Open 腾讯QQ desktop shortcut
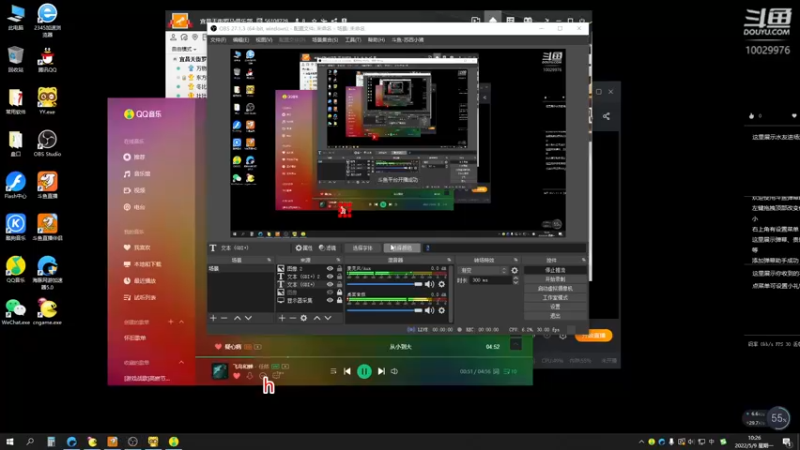Image resolution: width=800 pixels, height=450 pixels. click(47, 59)
